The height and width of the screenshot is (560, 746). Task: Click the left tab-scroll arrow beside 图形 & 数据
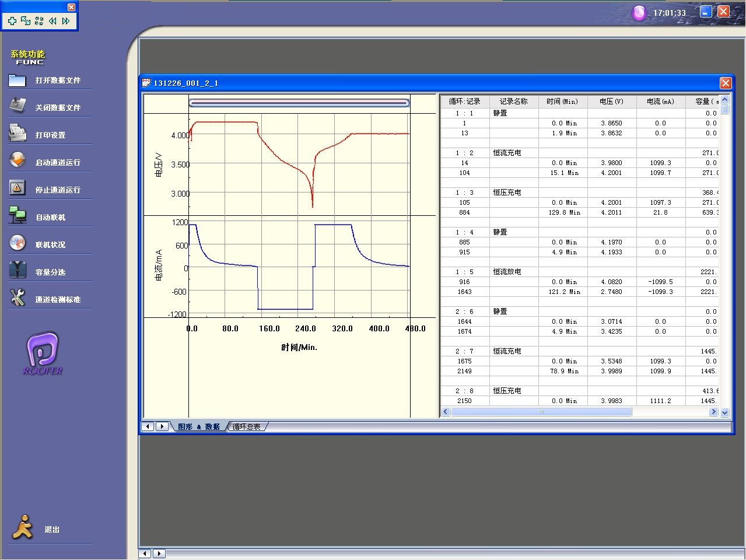click(x=148, y=426)
